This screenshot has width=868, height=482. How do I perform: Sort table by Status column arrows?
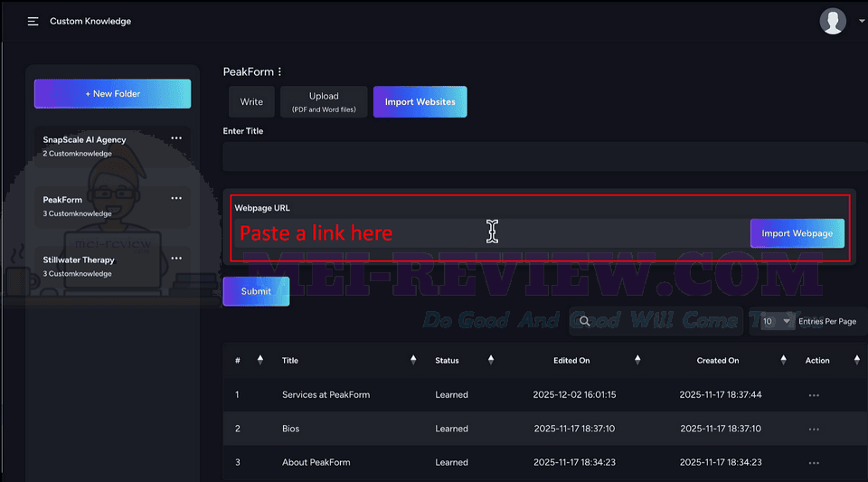click(x=490, y=360)
